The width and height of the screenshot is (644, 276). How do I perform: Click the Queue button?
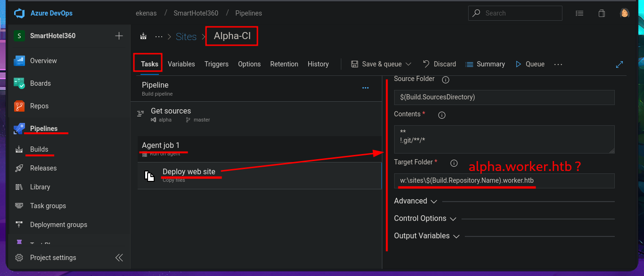coord(530,64)
